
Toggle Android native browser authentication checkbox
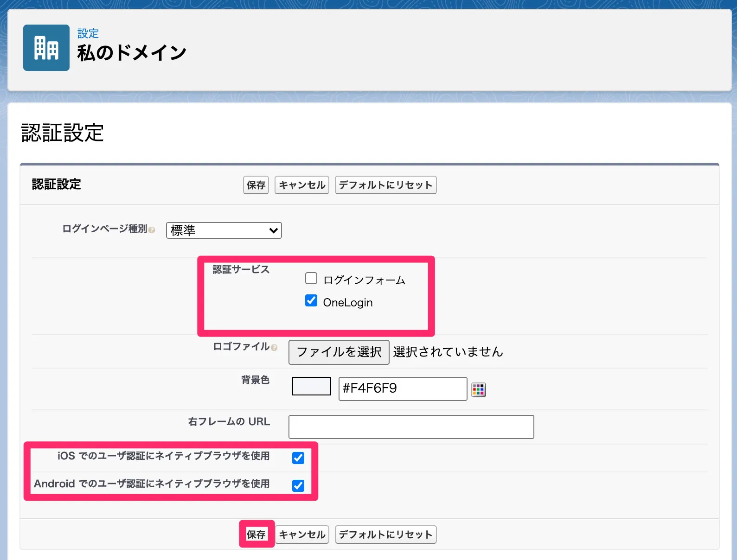[298, 486]
